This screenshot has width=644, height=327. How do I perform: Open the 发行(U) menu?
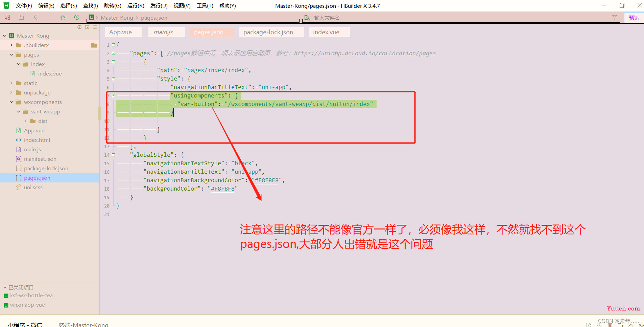click(x=159, y=6)
